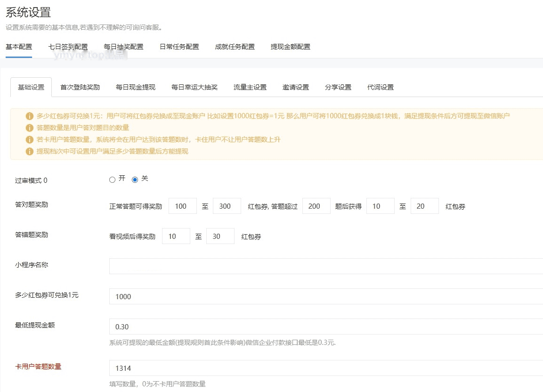The width and height of the screenshot is (543, 392).
Task: Click the 答错题奖励 row label
Action: pos(32,235)
